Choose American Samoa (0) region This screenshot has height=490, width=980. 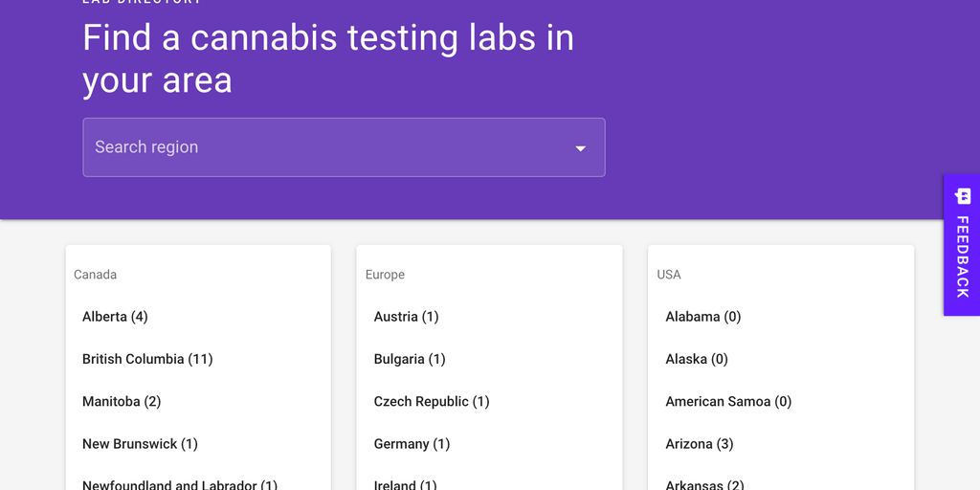pos(728,401)
